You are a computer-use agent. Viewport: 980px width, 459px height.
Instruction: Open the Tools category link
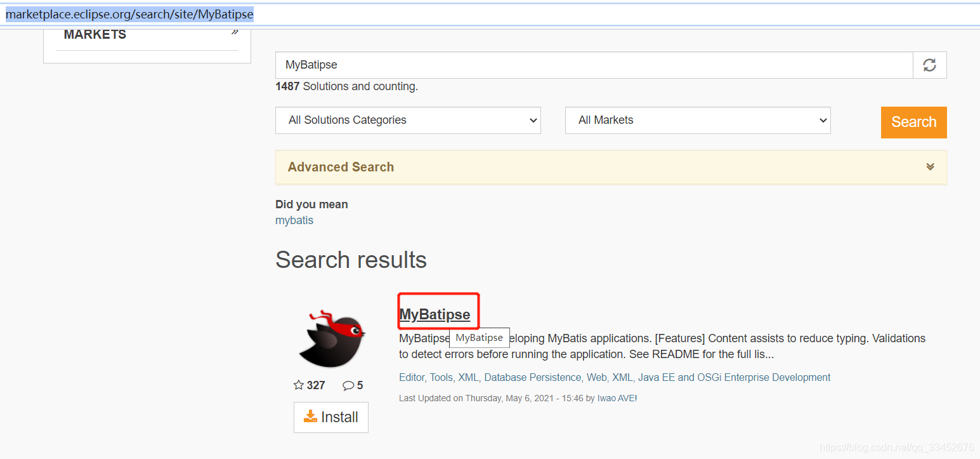coord(441,377)
